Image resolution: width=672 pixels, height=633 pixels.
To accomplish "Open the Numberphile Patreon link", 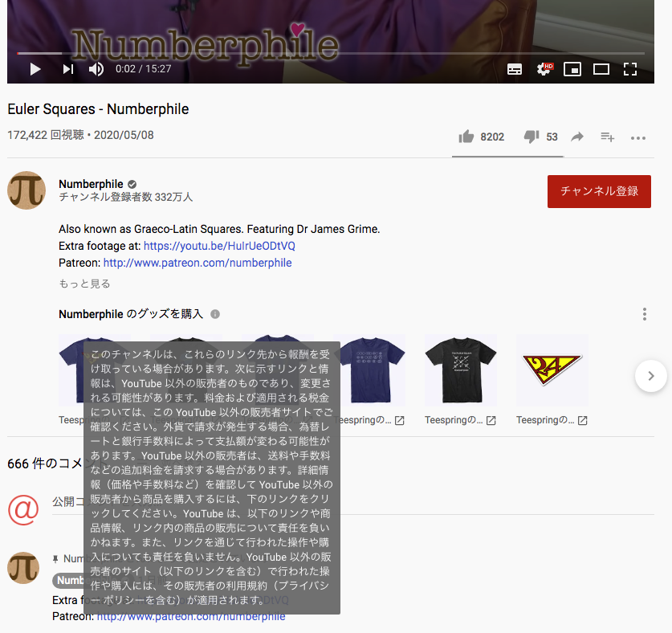I will click(197, 263).
